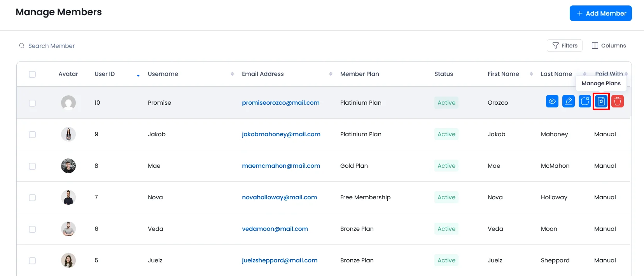
Task: Click the pencil edit icon for Promise
Action: click(568, 101)
